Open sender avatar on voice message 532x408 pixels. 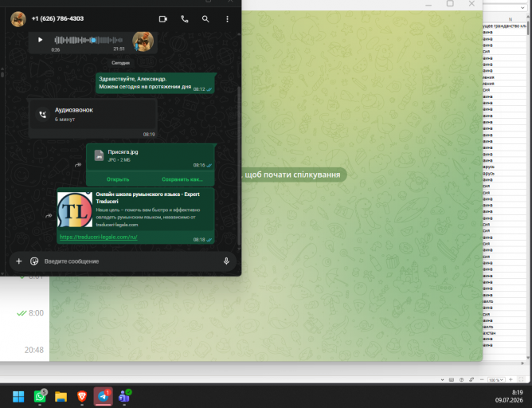143,41
